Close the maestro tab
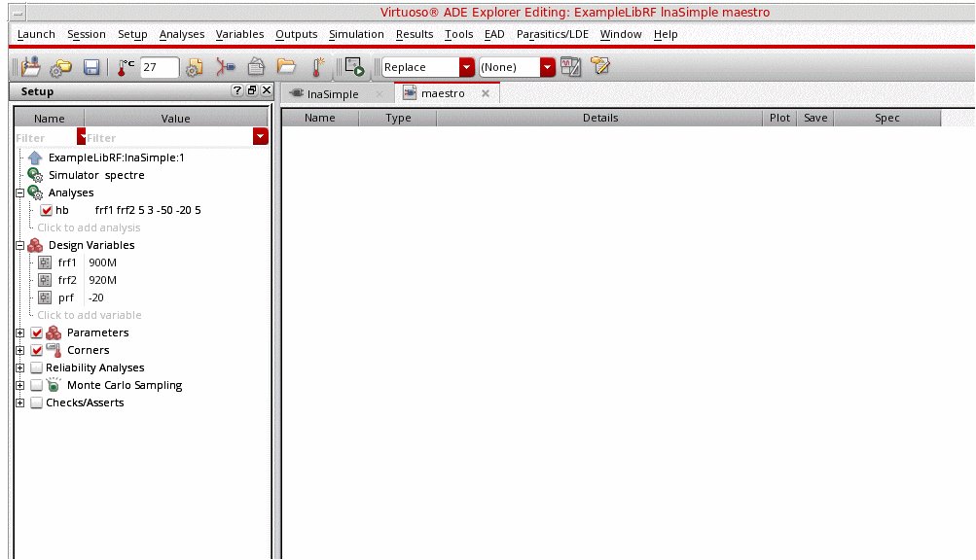Screen dimensions: 976x560 [x=486, y=93]
